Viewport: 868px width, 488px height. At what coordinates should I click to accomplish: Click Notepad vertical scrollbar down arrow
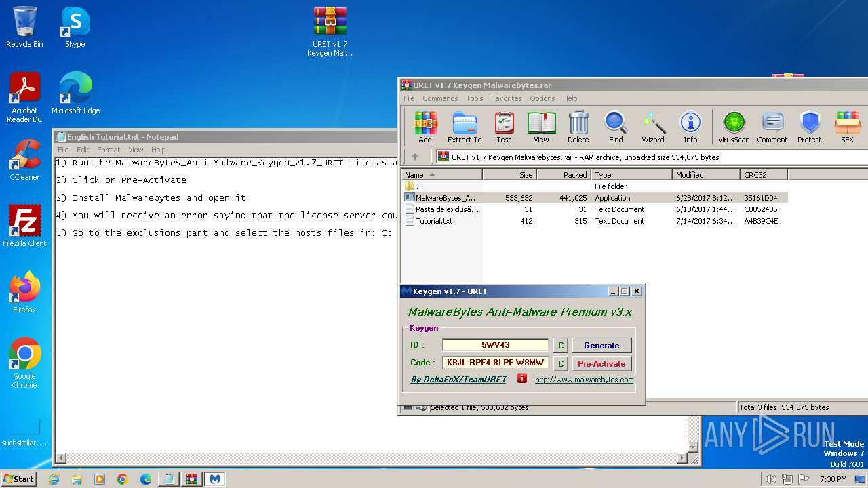(x=692, y=447)
